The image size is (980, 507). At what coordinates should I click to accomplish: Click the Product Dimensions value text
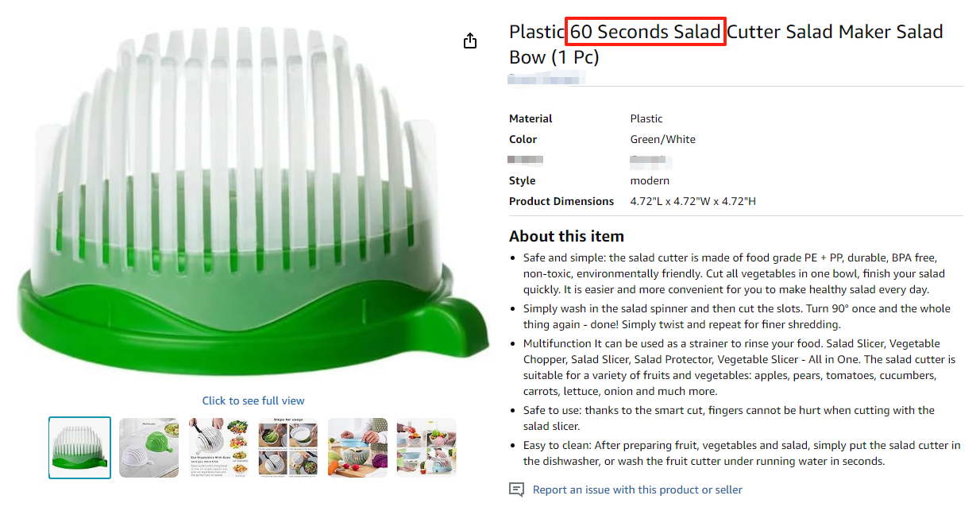pyautogui.click(x=693, y=201)
